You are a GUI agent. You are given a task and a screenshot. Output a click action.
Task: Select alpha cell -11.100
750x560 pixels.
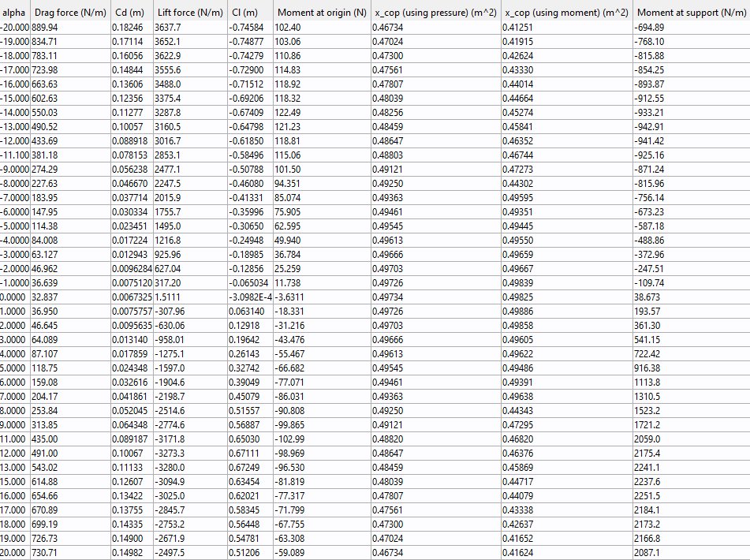tap(15, 155)
